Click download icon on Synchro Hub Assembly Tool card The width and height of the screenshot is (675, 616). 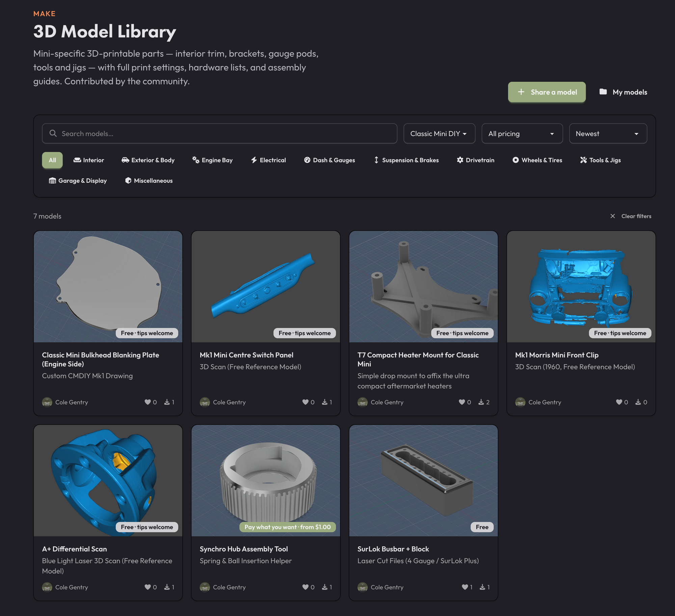pyautogui.click(x=325, y=587)
